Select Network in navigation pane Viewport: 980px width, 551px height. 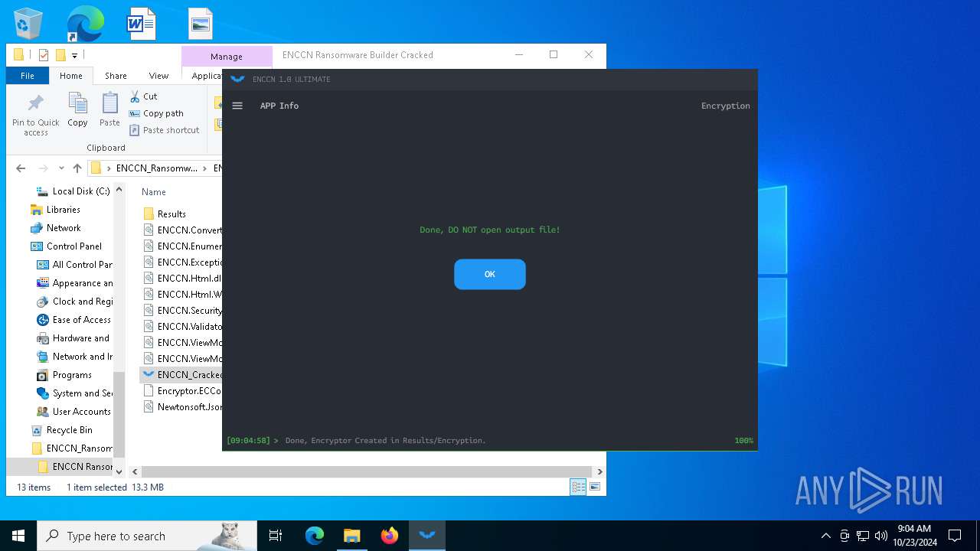point(56,228)
